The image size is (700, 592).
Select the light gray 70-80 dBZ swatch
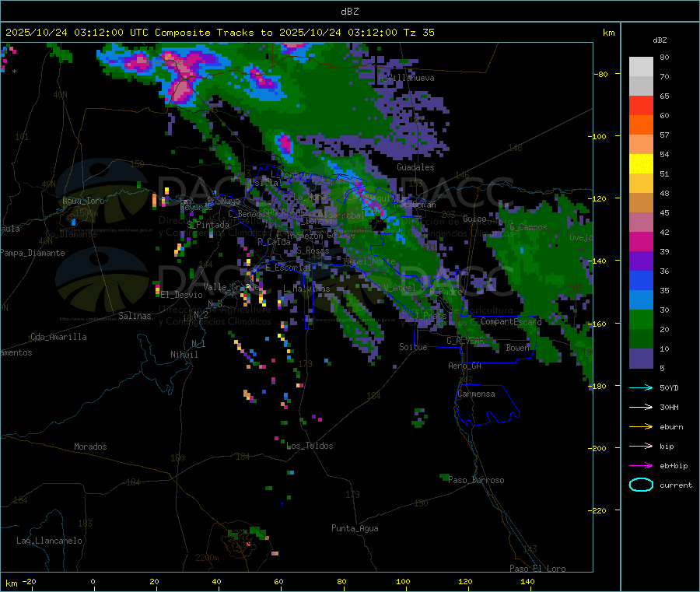641,67
